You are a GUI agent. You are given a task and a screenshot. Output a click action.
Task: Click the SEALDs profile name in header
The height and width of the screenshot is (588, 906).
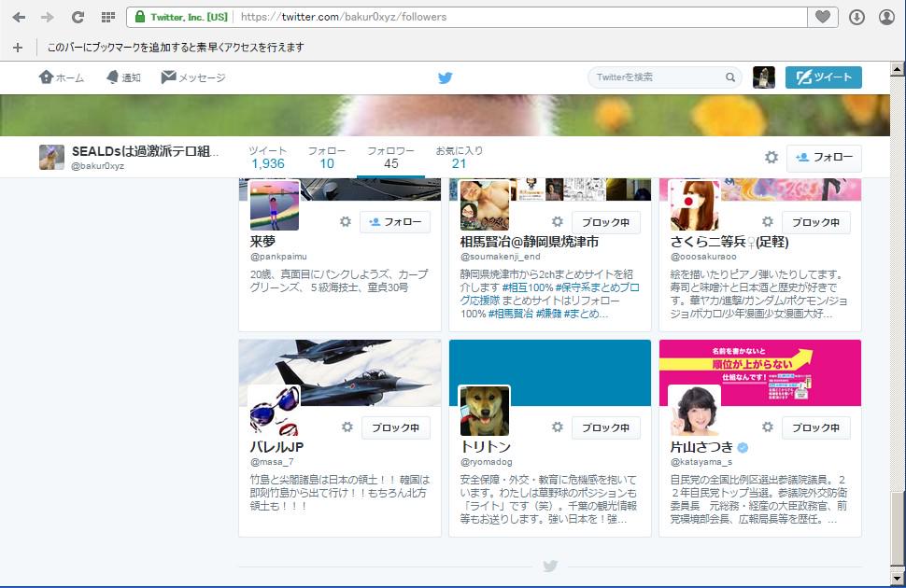tap(145, 151)
